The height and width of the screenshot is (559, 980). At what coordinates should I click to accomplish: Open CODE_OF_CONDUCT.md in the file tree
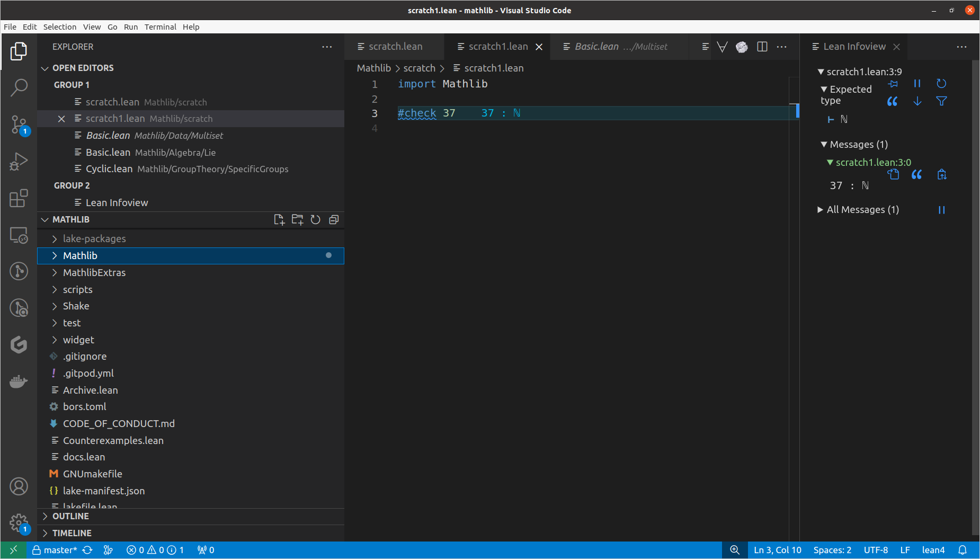click(x=191, y=424)
